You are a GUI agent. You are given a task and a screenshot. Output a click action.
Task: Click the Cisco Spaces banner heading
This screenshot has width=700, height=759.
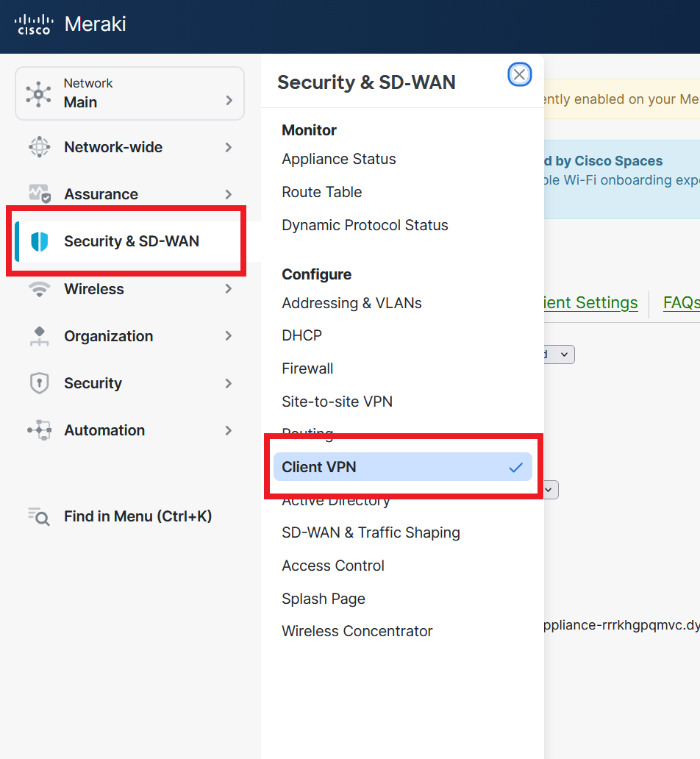(x=603, y=161)
